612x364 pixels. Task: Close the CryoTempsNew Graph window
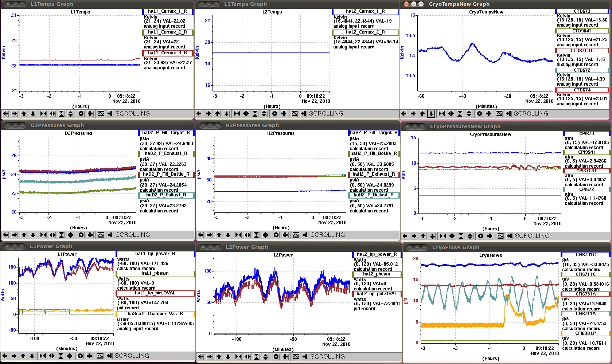click(406, 4)
